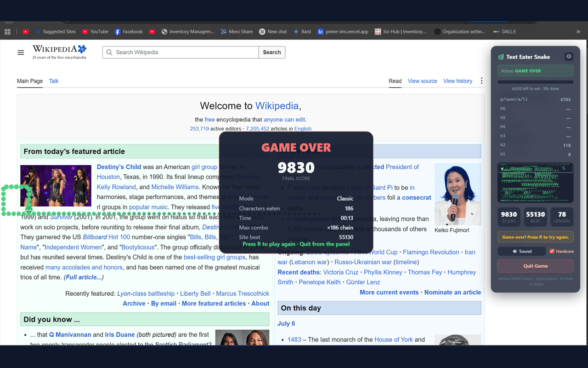Viewport: 588px width, 368px height.
Task: Open the browser apps grid icon
Action: 7,32
